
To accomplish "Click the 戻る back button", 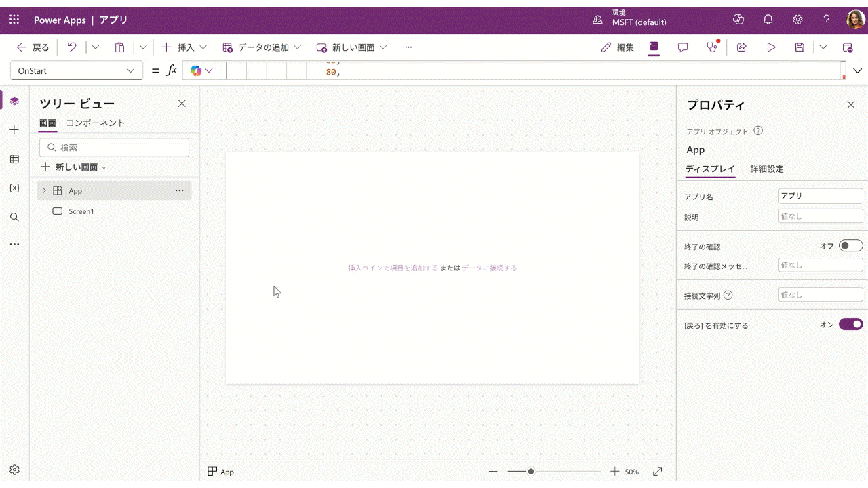I will click(x=33, y=47).
